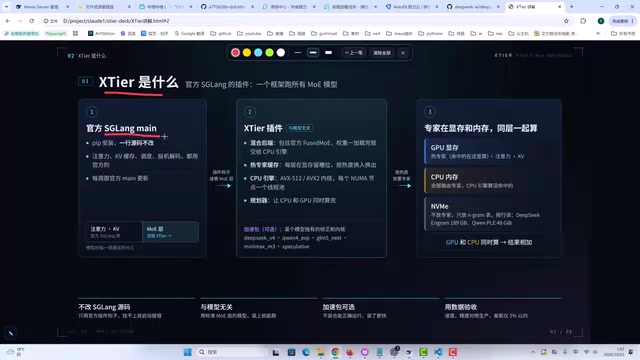Click the MoE 层 box
This screenshot has height=360, width=640.
pos(171,232)
